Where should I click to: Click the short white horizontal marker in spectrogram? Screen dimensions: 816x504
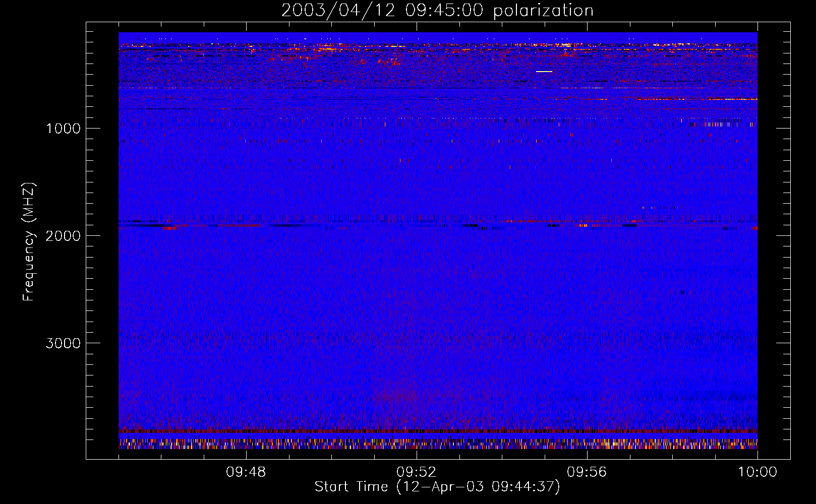coord(544,72)
